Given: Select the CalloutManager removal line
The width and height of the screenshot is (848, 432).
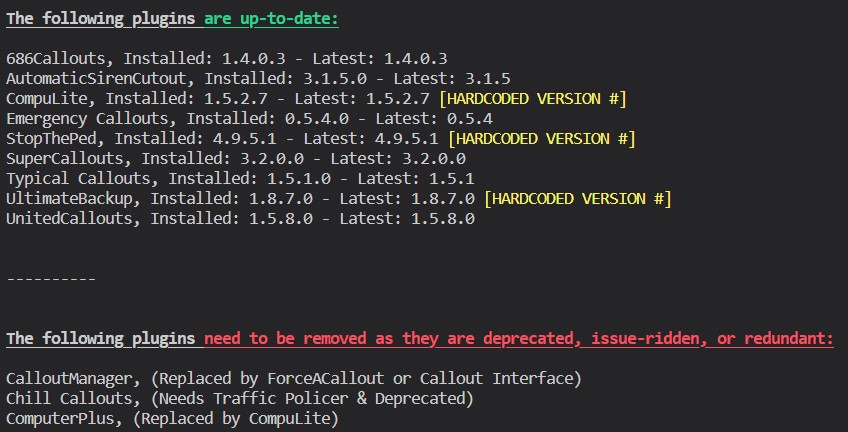Looking at the screenshot, I should [x=293, y=378].
